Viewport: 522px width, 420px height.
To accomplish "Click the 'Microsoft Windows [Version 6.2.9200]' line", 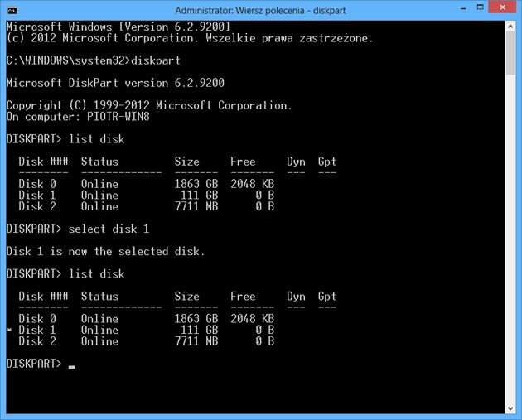I will [x=118, y=27].
